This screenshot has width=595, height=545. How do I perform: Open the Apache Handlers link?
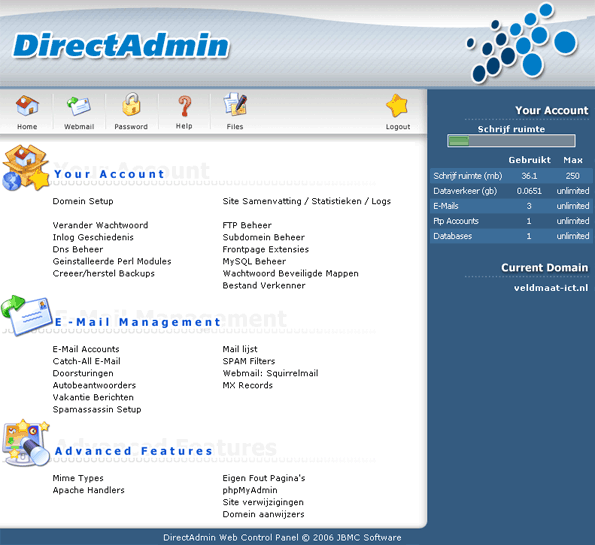point(88,490)
